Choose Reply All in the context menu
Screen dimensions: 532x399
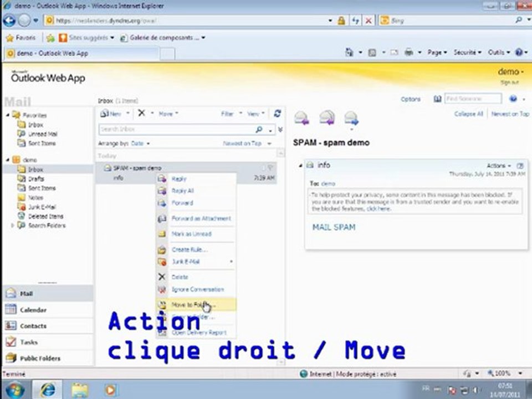pyautogui.click(x=196, y=191)
